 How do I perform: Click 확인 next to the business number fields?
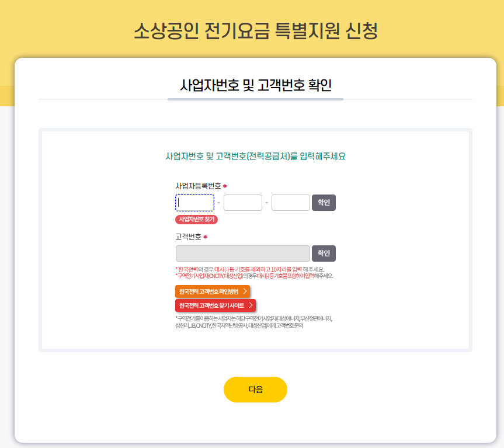pyautogui.click(x=324, y=203)
